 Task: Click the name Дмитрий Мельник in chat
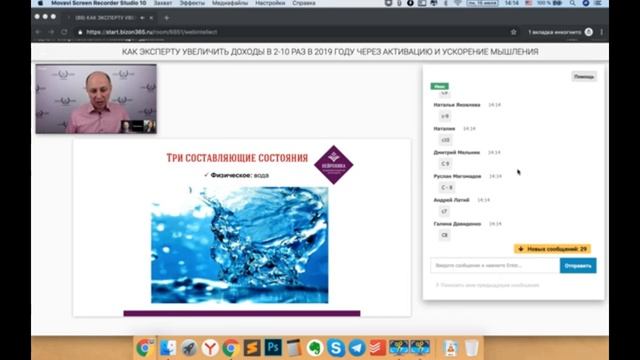(x=456, y=152)
